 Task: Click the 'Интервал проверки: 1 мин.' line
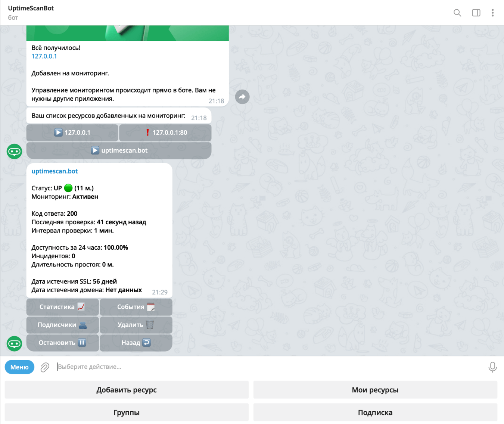[73, 231]
